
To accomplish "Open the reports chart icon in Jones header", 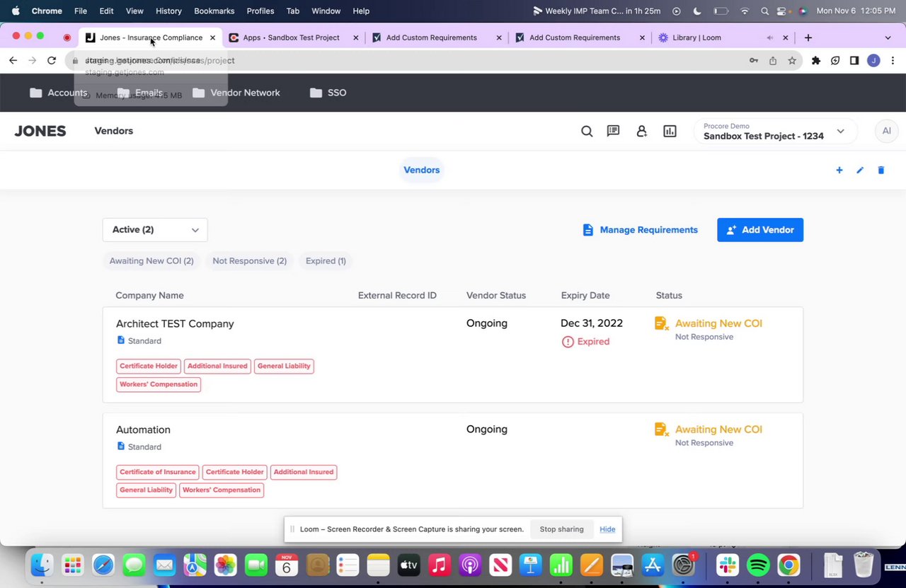I will 670,131.
